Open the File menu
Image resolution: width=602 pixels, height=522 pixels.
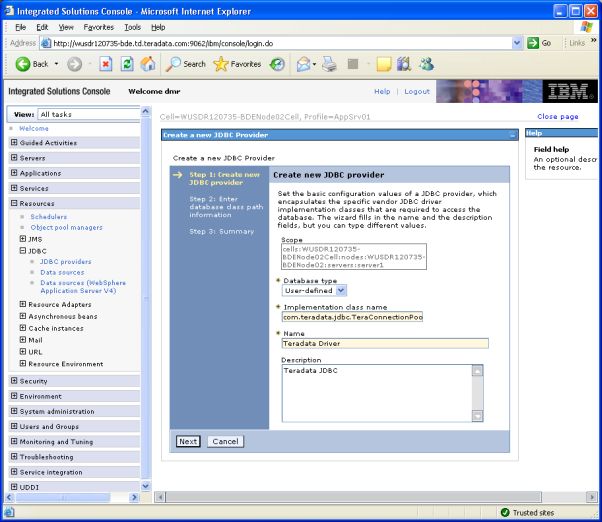coord(20,27)
